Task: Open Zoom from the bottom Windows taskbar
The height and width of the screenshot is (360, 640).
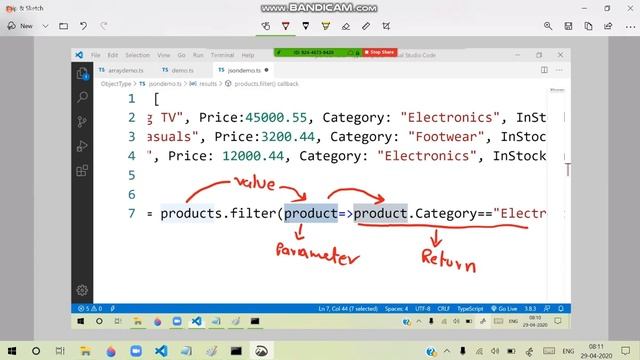Action: coord(136,351)
